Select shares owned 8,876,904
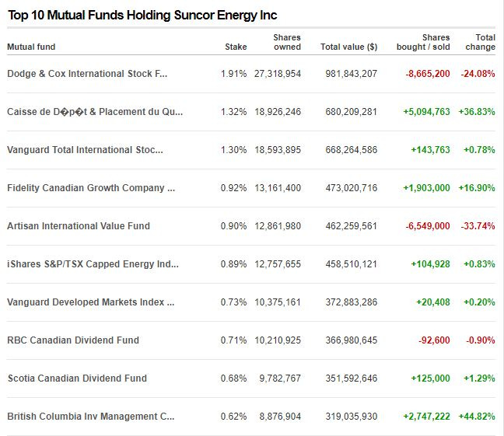 (x=280, y=417)
